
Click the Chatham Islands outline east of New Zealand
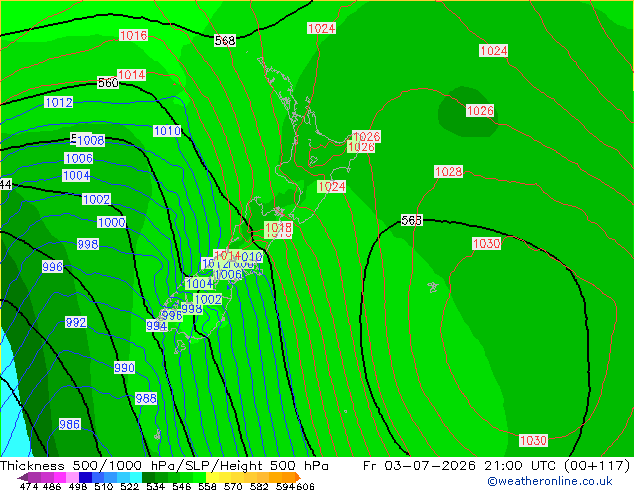tap(433, 287)
